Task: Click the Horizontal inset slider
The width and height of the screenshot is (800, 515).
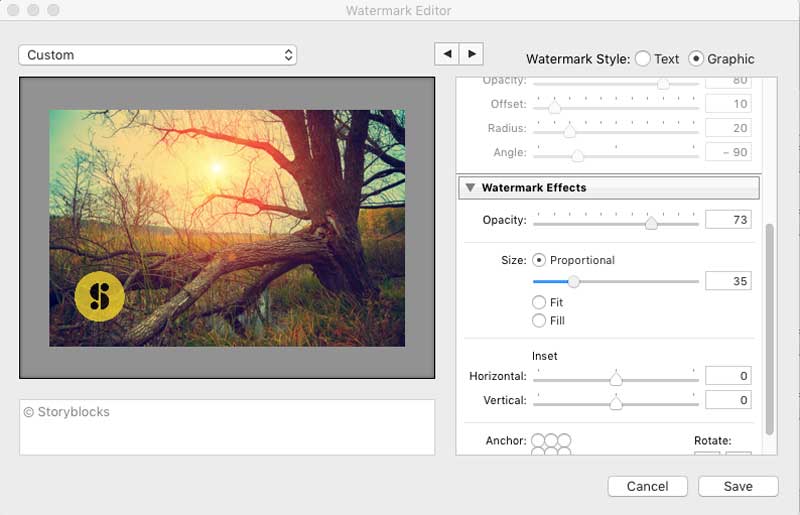Action: (616, 379)
